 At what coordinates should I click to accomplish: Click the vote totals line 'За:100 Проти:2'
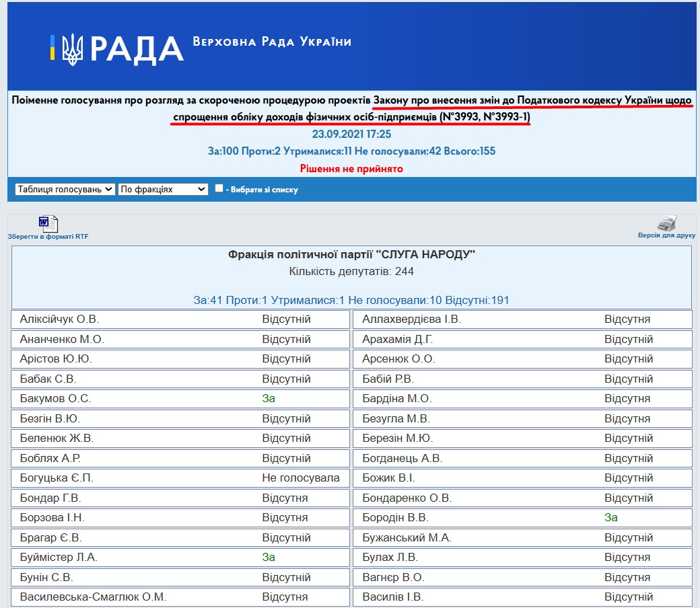351,151
